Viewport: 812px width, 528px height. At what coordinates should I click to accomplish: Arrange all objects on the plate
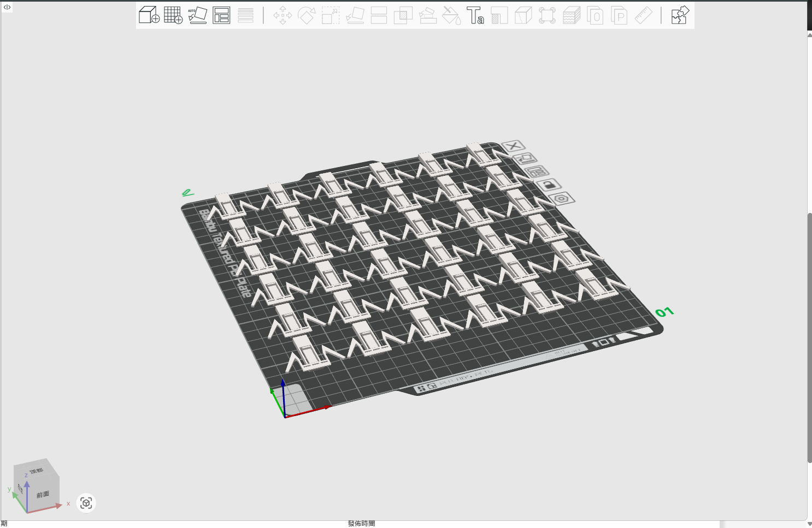click(x=221, y=15)
